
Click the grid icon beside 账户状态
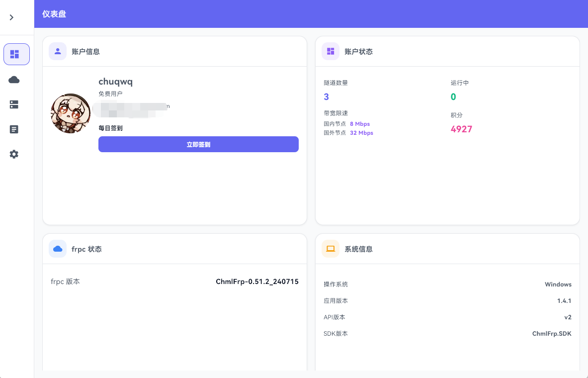331,51
